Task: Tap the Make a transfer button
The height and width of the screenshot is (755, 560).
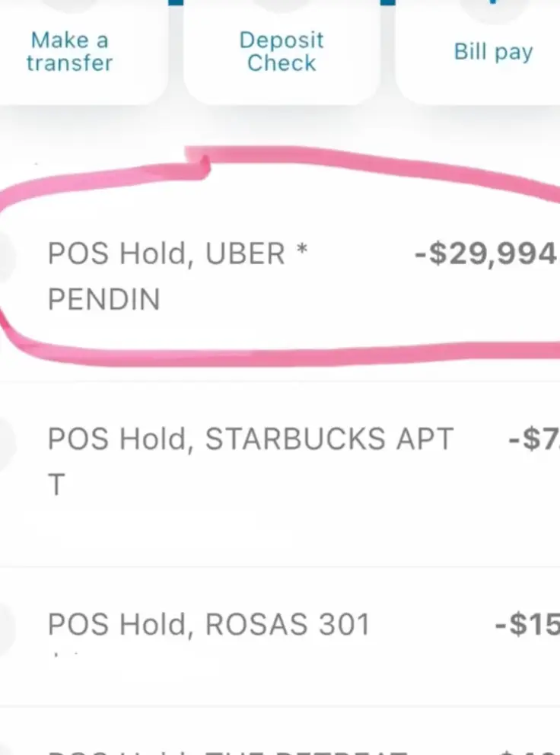Action: tap(68, 51)
